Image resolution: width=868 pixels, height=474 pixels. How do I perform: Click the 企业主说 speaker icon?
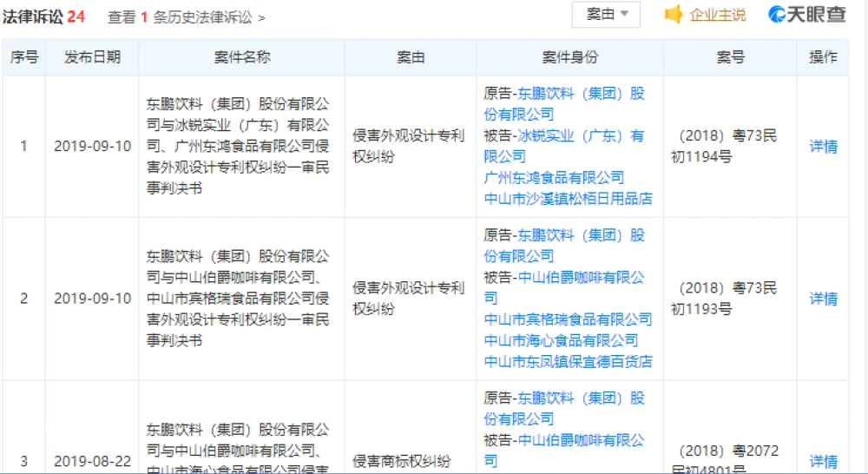pyautogui.click(x=674, y=15)
